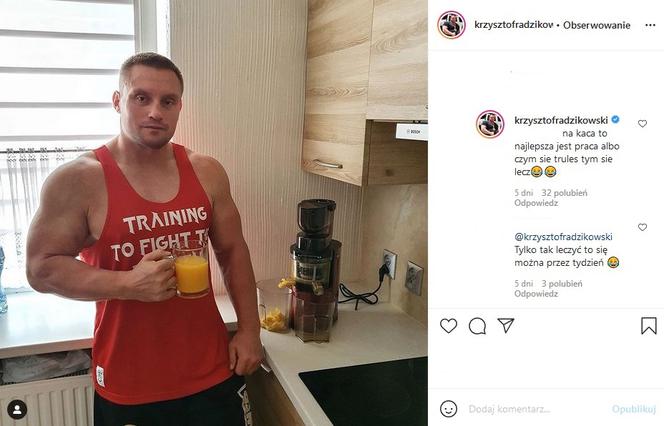The image size is (664, 426).
Task: Click the commenter avatar beside first comment
Action: click(490, 124)
